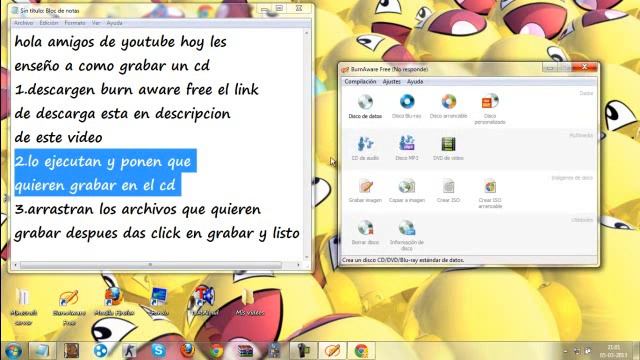Open the Windows Start menu orb
Image resolution: width=640 pixels, height=360 pixels.
[x=14, y=351]
